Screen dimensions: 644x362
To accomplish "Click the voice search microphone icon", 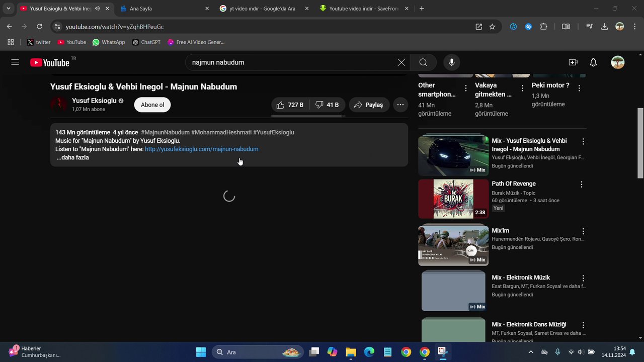I will (x=451, y=62).
